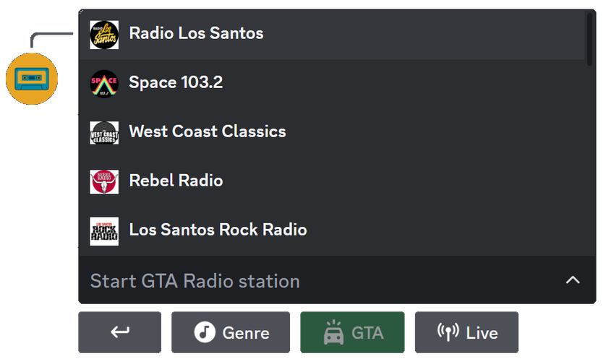This screenshot has width=606, height=364.
Task: Collapse the Start GTA Radio station dropdown
Action: coord(337,279)
